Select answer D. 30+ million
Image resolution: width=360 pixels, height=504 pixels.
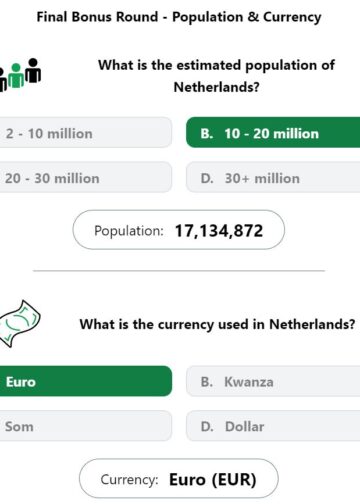[x=273, y=177]
